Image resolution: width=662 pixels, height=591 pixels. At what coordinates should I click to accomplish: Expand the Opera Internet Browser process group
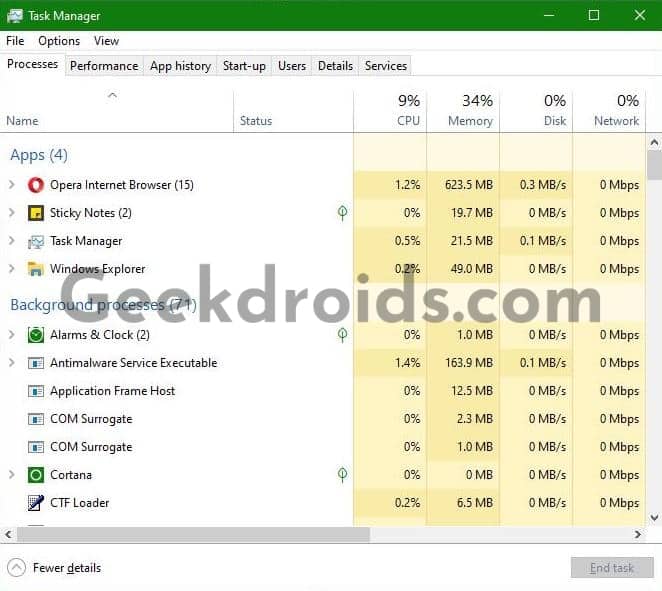point(12,184)
